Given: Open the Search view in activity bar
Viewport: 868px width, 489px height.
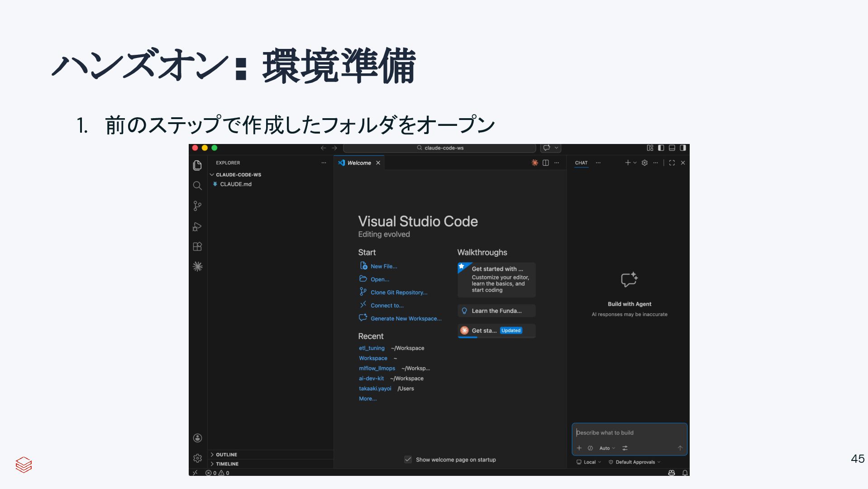Looking at the screenshot, I should point(197,186).
